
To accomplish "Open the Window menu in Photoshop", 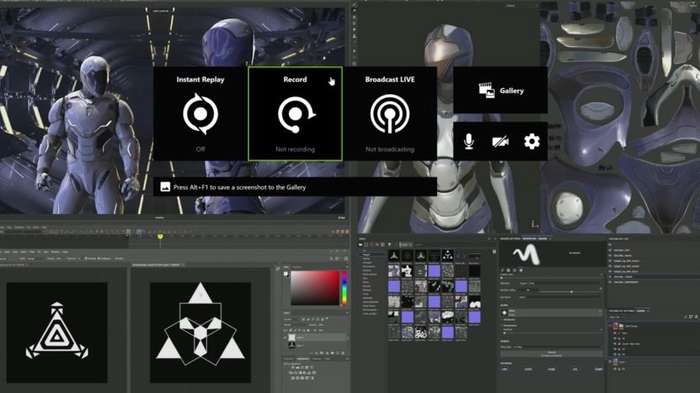I will click(x=55, y=252).
